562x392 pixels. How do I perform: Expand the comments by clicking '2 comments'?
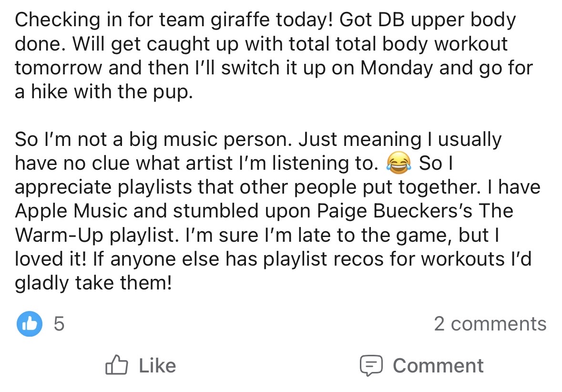tap(491, 324)
